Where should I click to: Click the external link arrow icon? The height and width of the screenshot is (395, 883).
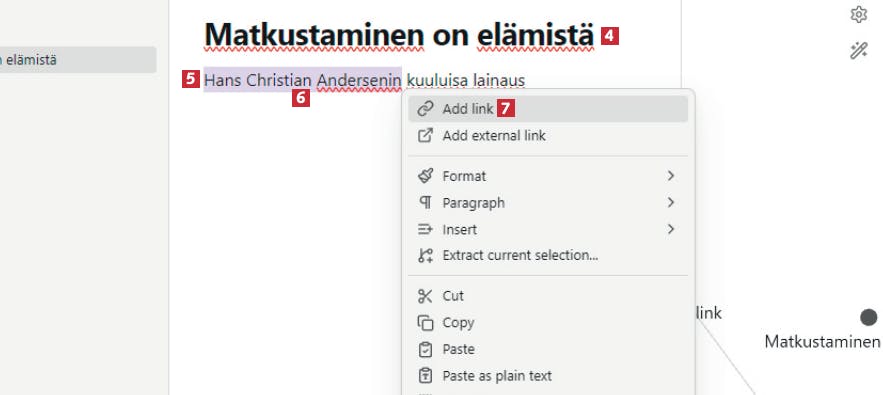(x=425, y=136)
